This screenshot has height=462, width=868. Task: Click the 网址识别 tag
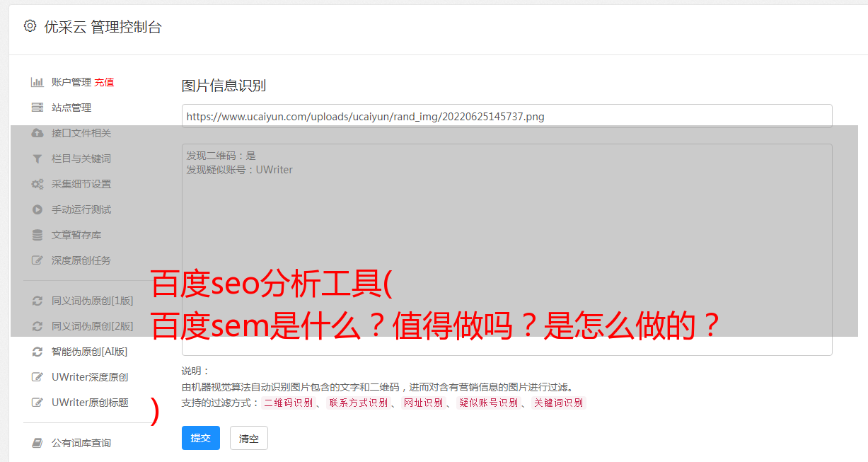tap(424, 403)
